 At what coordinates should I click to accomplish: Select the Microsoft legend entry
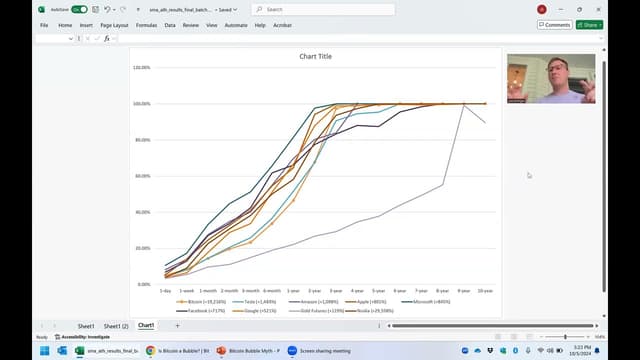(x=426, y=302)
